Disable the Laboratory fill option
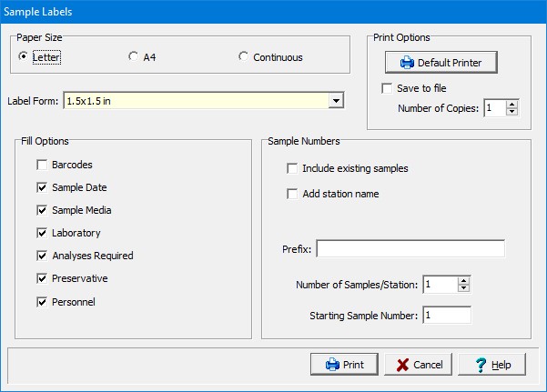The height and width of the screenshot is (392, 547). click(42, 233)
